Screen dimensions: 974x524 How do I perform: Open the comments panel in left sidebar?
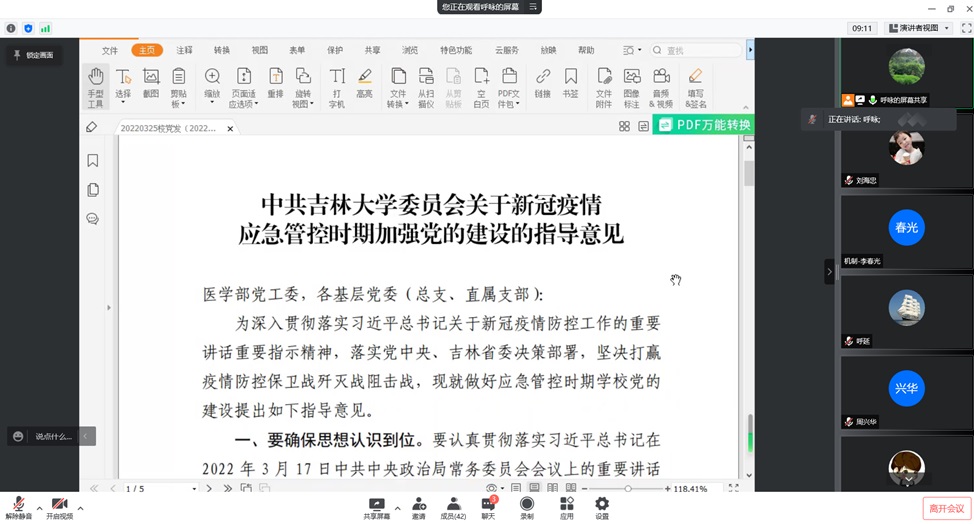[93, 218]
